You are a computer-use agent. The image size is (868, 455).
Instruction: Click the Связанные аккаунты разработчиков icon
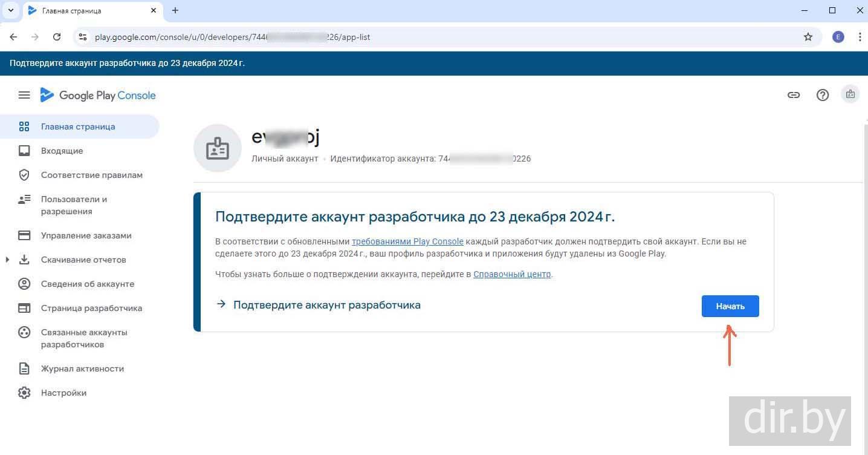pos(24,332)
